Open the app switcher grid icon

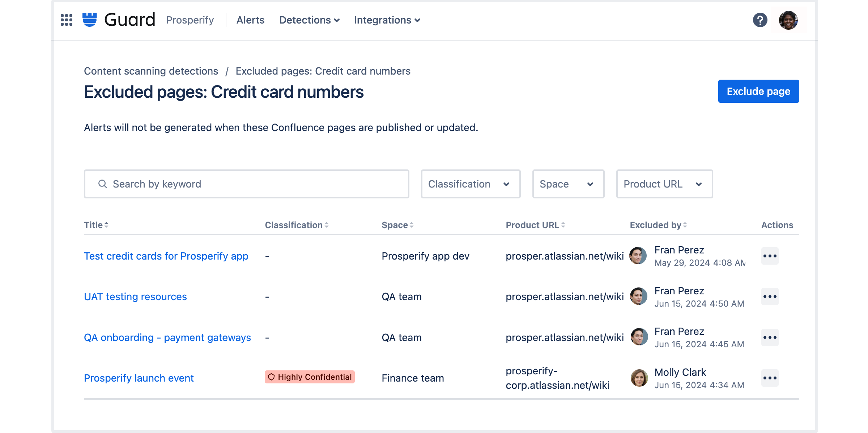[x=67, y=20]
